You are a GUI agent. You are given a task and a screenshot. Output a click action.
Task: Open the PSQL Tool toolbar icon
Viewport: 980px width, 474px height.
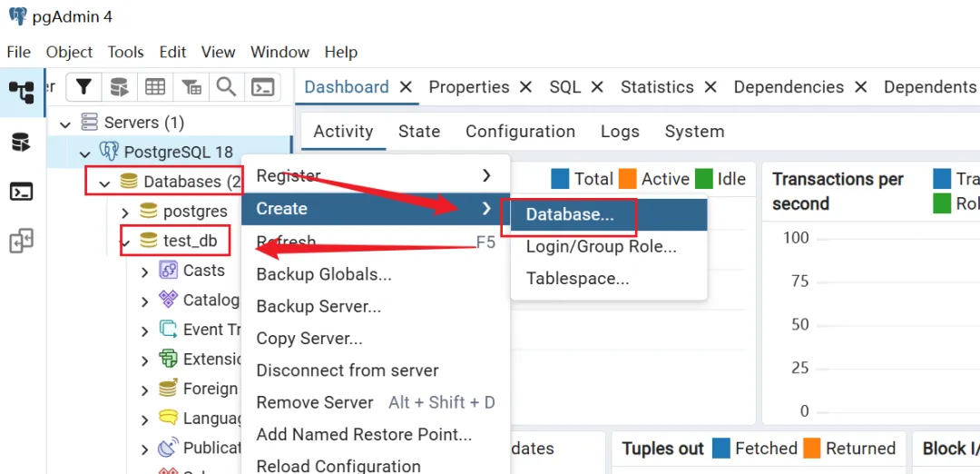click(x=262, y=87)
